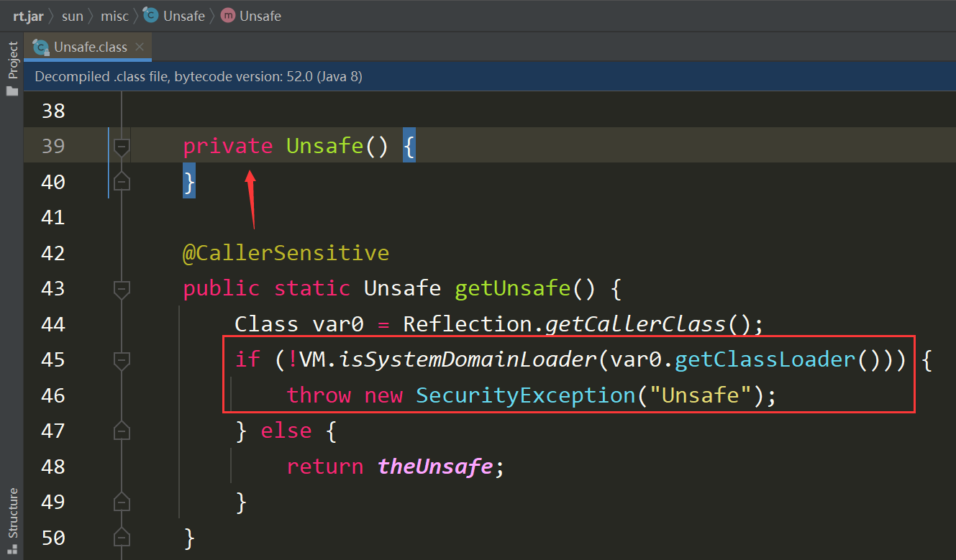Click the rt.jar breadcrumb
The width and height of the screenshot is (956, 560).
(x=27, y=15)
